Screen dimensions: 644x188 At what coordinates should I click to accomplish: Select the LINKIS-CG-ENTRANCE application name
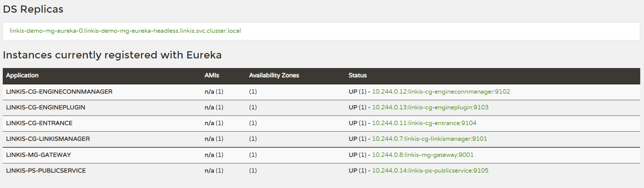tap(39, 123)
